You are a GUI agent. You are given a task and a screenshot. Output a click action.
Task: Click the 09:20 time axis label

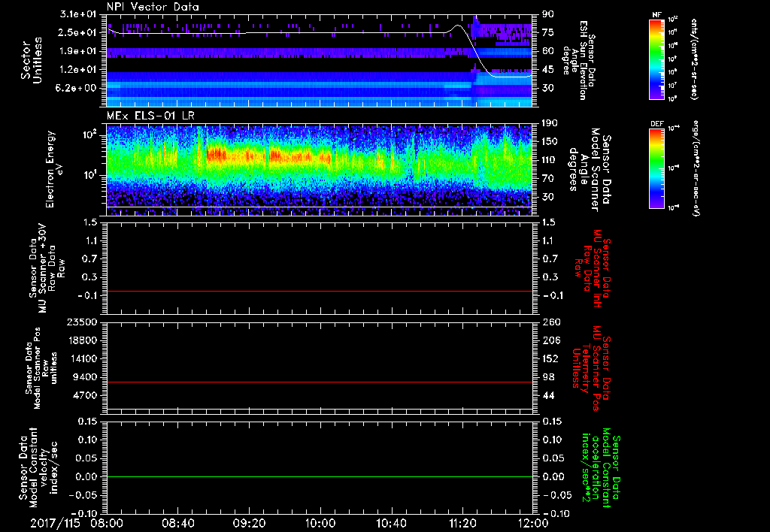pos(249,523)
